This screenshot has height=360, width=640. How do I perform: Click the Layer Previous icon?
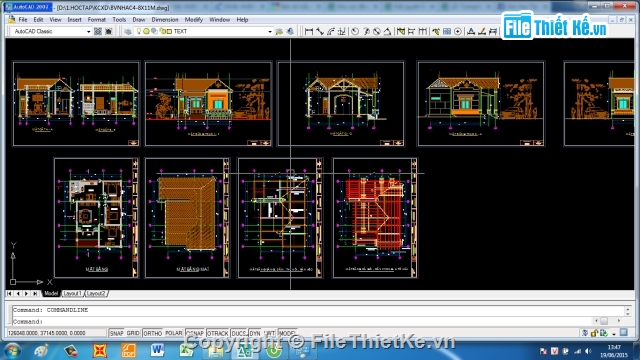coord(290,31)
